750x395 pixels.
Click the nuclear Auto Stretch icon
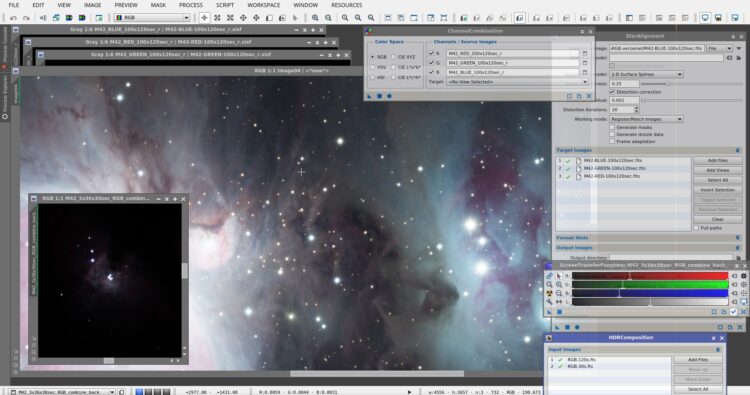click(x=550, y=293)
